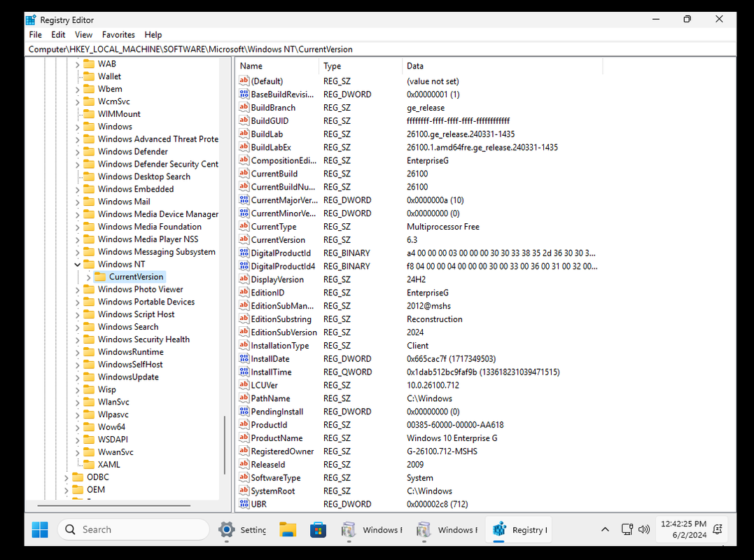Expand the WlanSvc key

click(78, 402)
